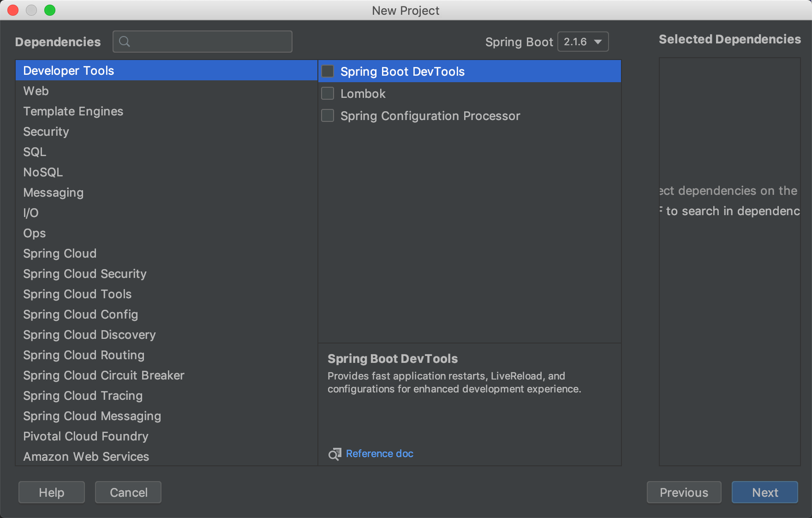This screenshot has width=812, height=518.
Task: Select the Web category
Action: tap(36, 91)
